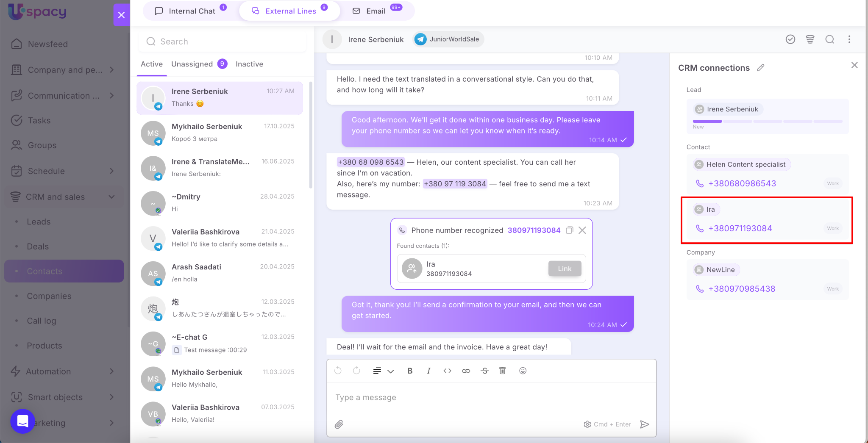The width and height of the screenshot is (868, 443).
Task: Open the search icon in chat header
Action: click(x=829, y=39)
